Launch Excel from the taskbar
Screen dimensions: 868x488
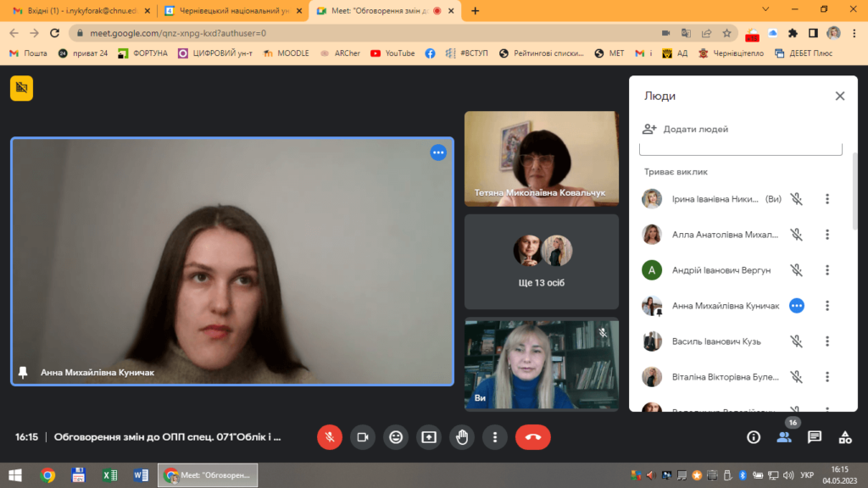tap(109, 475)
